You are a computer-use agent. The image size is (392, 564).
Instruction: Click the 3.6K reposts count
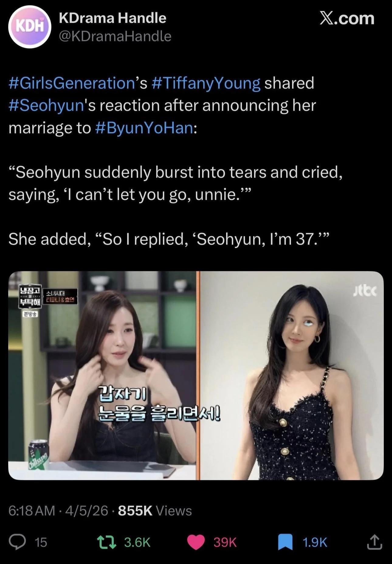137,542
